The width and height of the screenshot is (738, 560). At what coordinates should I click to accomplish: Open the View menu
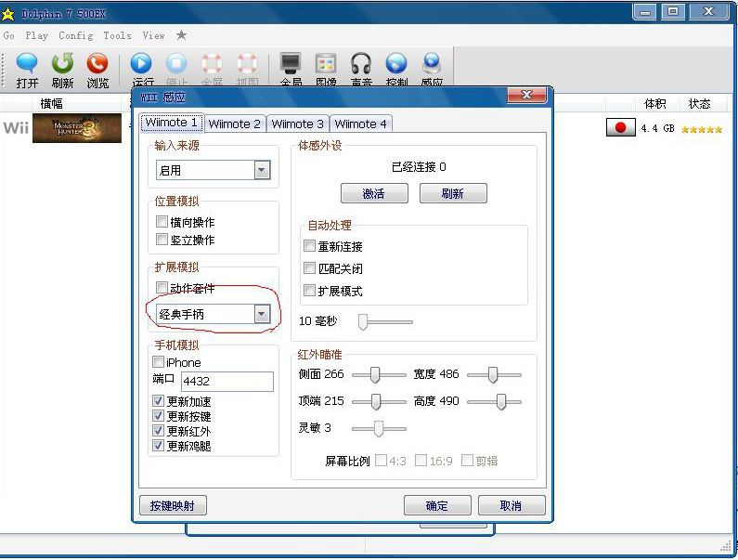(x=153, y=35)
